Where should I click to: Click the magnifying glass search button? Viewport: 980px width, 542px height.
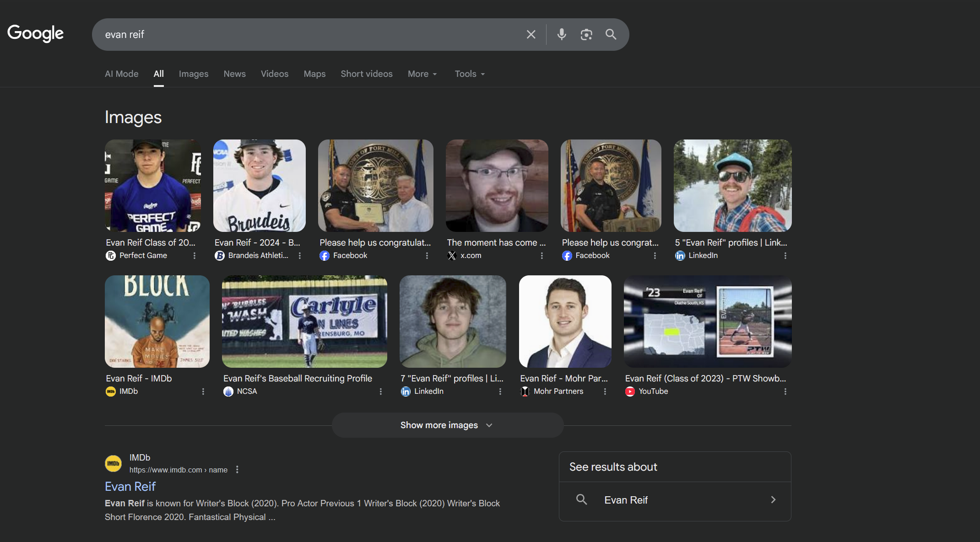(x=611, y=34)
